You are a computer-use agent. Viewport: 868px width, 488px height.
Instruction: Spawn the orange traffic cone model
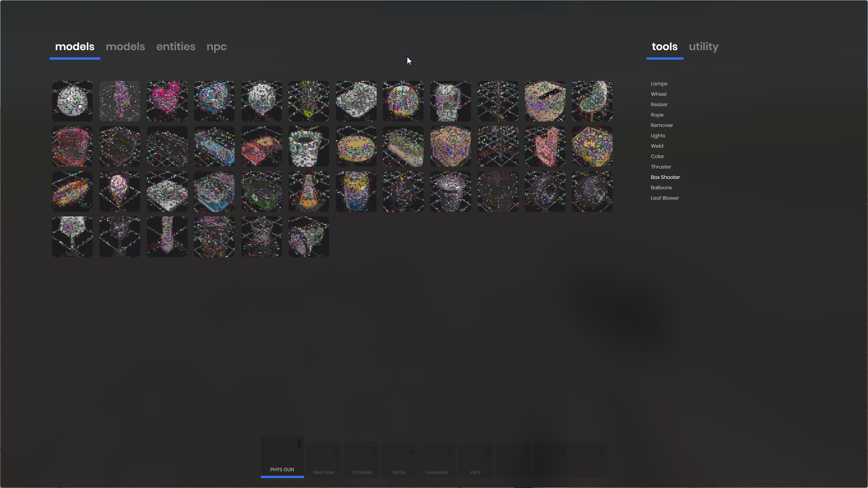click(x=308, y=192)
